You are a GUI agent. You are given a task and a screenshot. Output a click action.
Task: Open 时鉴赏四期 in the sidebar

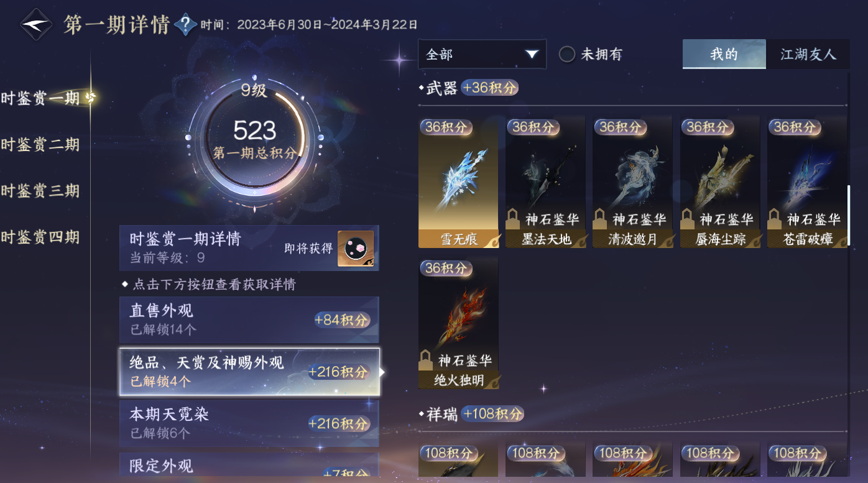(40, 237)
